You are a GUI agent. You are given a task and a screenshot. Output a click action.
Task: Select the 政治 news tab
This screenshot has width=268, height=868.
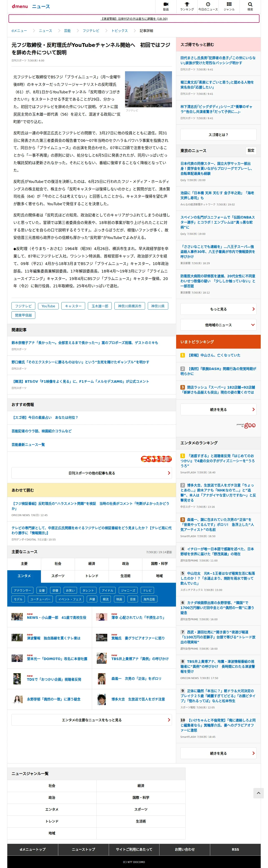point(126,564)
